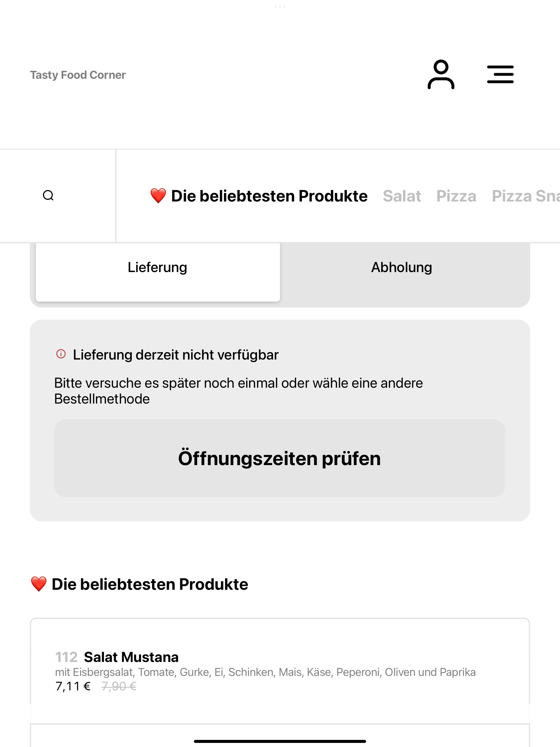Viewport: 560px width, 747px height.
Task: Go to Tasty Food Corner home link
Action: [78, 75]
